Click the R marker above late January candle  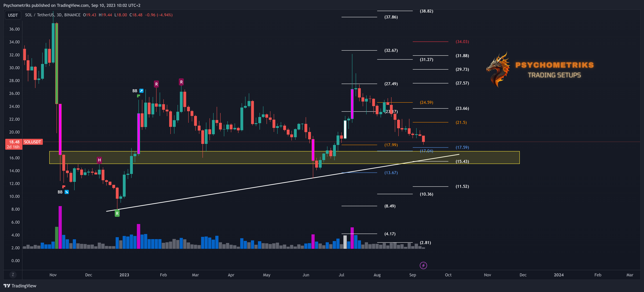point(156,84)
